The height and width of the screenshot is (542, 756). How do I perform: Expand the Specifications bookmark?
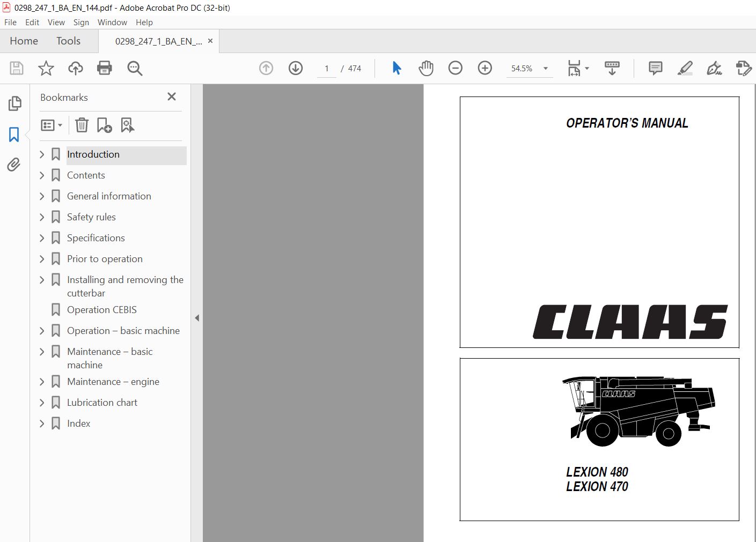(42, 238)
